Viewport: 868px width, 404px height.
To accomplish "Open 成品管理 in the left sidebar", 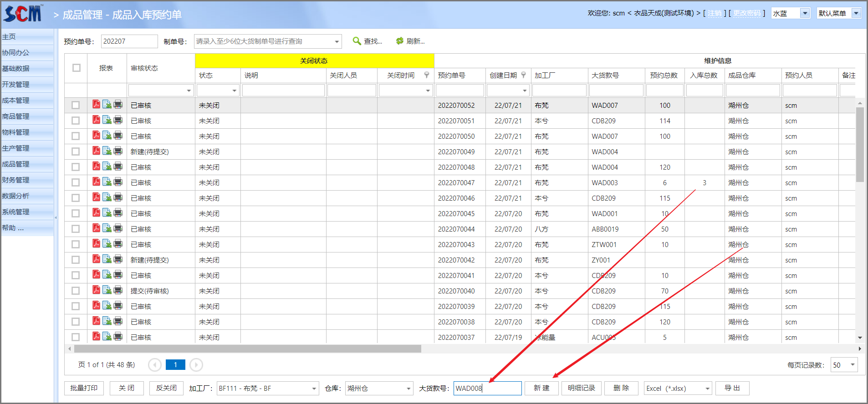I will coord(16,164).
